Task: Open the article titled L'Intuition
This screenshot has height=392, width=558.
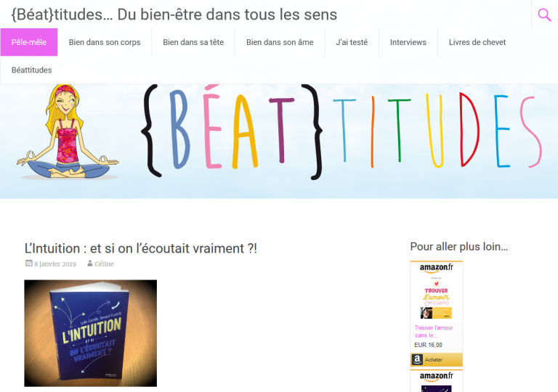Action: click(140, 248)
